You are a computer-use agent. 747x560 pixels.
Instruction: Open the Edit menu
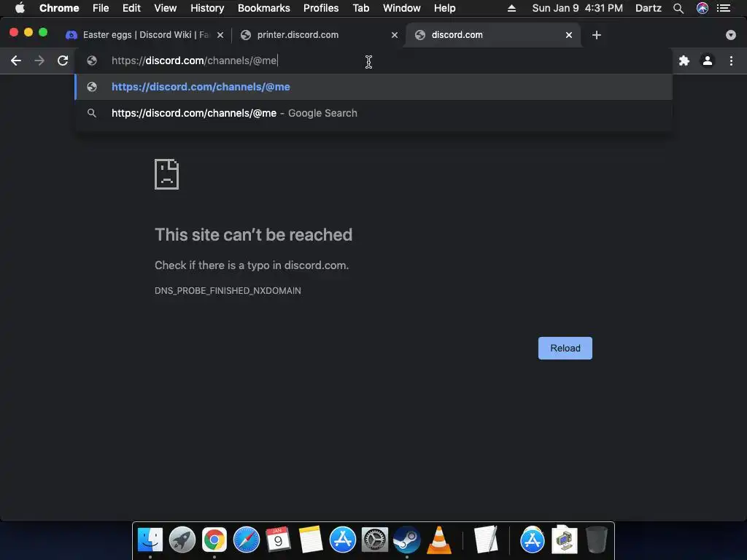pyautogui.click(x=131, y=8)
